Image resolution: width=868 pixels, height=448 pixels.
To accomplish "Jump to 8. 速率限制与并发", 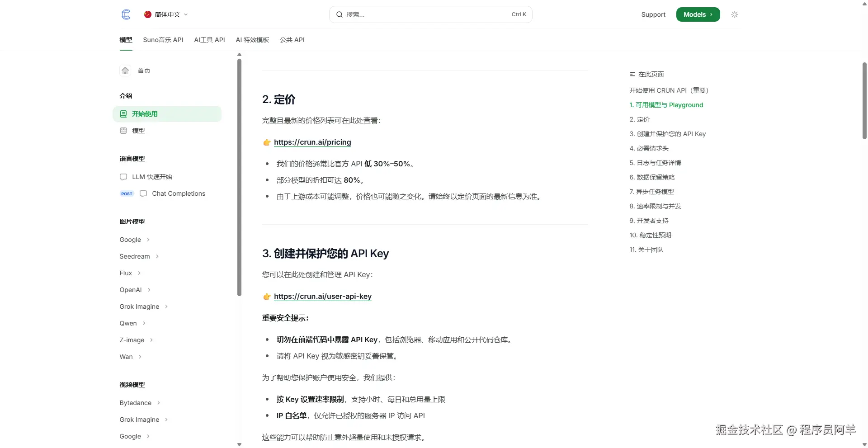I will [656, 206].
